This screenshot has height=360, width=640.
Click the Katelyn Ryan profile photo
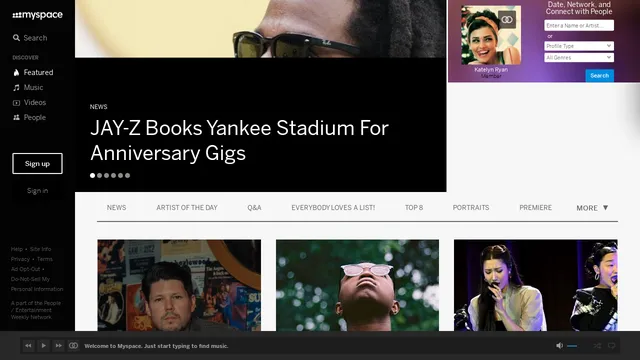(491, 35)
